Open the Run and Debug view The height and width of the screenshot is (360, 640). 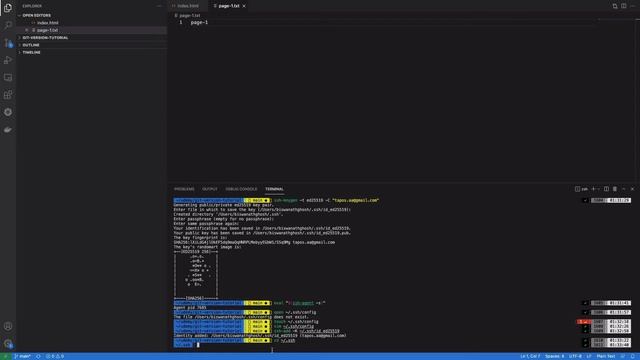pos(8,60)
